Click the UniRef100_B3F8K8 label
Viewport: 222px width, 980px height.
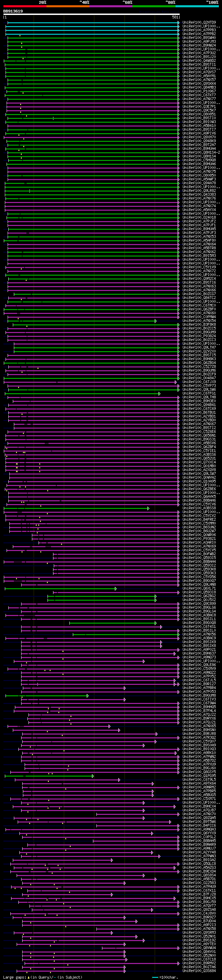pos(199,325)
